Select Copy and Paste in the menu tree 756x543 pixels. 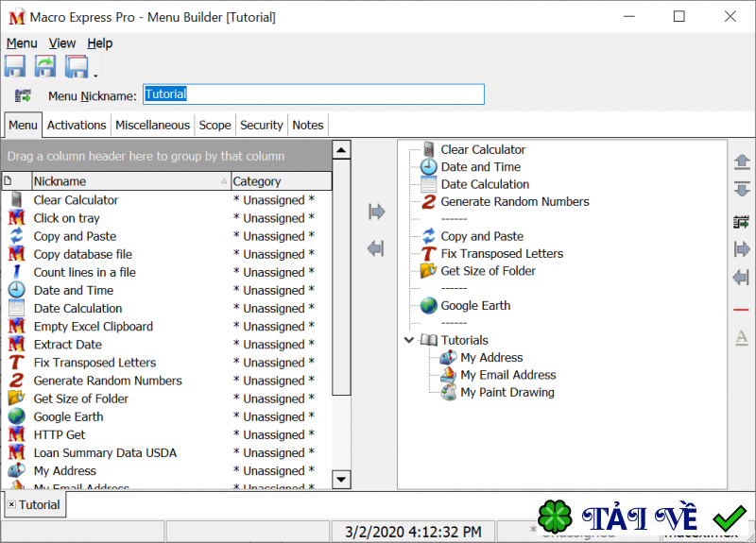tap(482, 236)
